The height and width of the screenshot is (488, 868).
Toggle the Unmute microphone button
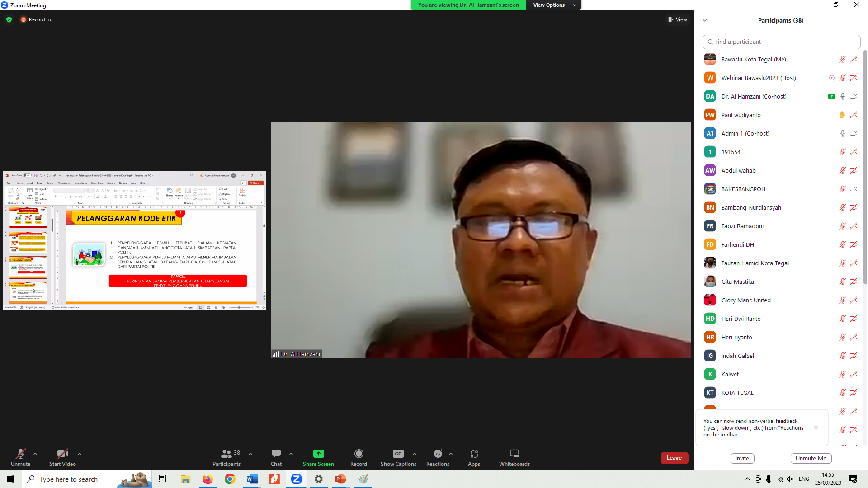coord(20,454)
